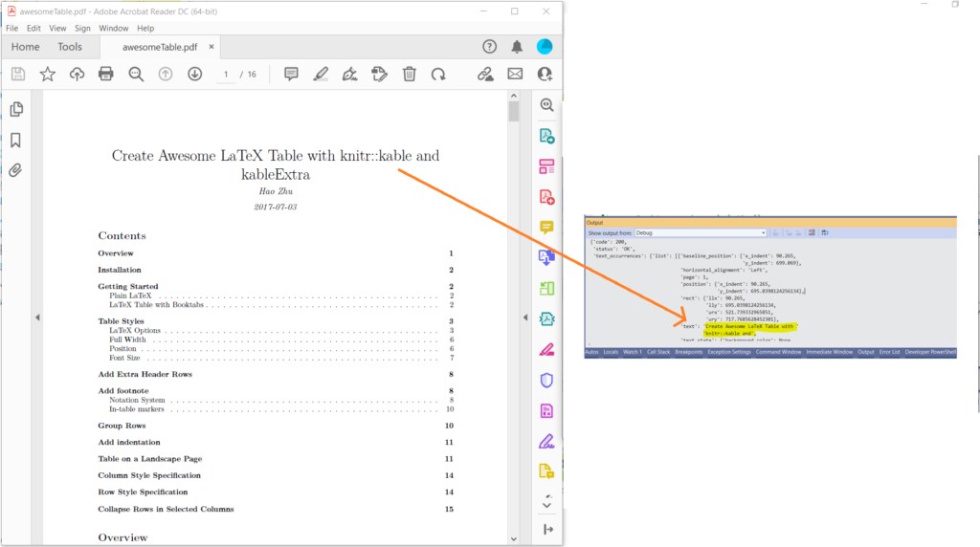This screenshot has height=547, width=980.
Task: Click the page number input field
Action: 226,74
